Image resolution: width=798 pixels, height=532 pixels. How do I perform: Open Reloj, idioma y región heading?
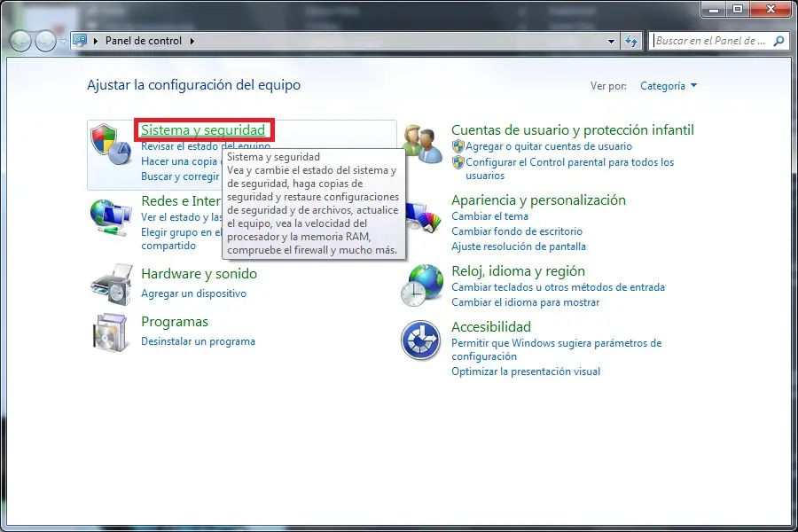(x=518, y=270)
